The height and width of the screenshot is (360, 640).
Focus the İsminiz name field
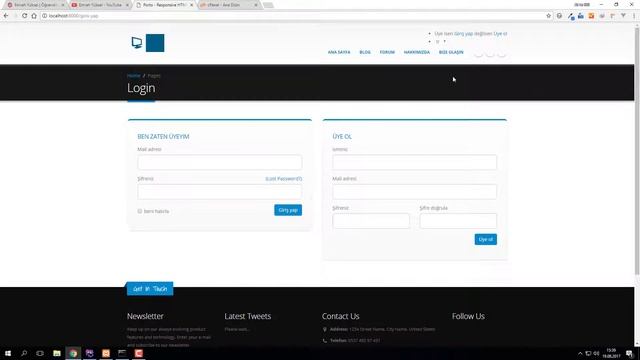[x=414, y=162]
